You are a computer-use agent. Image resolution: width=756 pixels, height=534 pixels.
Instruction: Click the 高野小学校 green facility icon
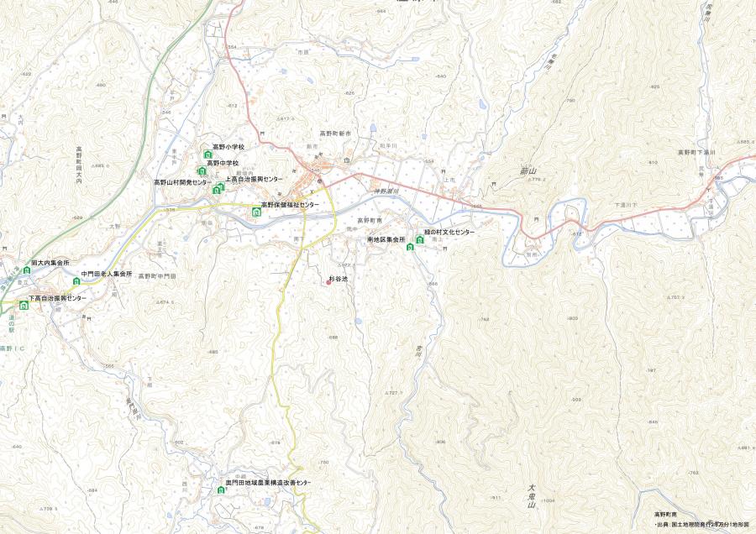pos(207,154)
